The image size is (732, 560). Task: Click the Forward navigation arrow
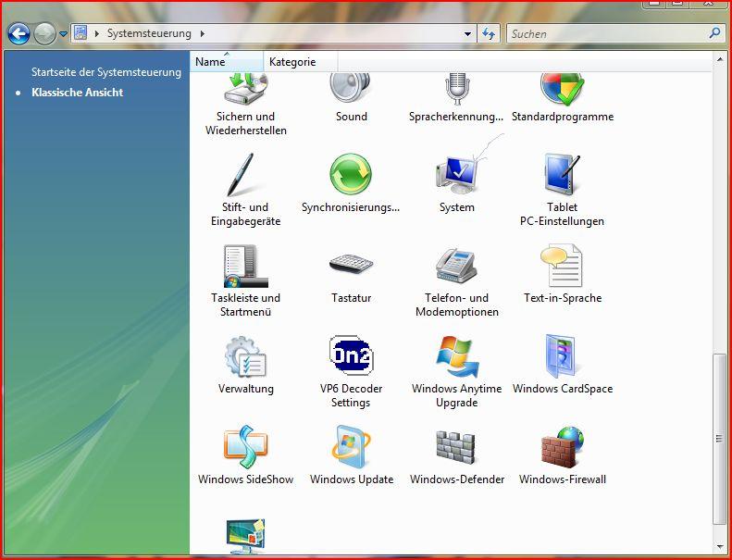pos(44,33)
